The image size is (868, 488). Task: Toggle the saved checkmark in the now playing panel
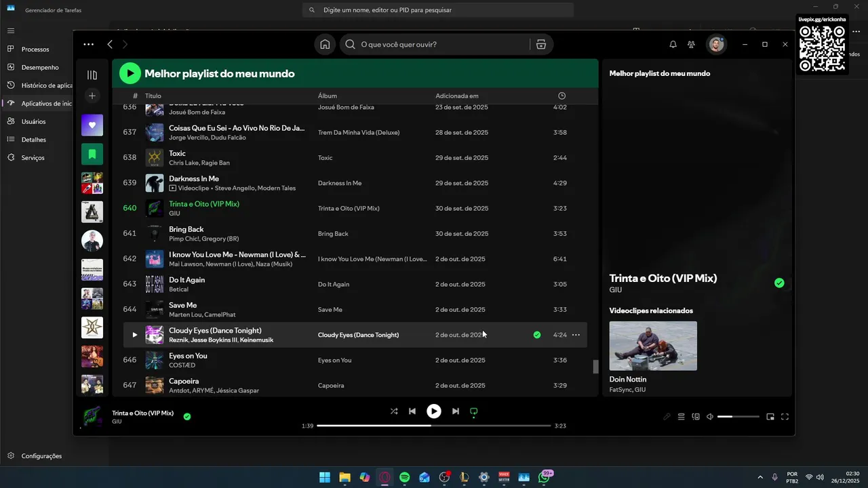(x=779, y=283)
